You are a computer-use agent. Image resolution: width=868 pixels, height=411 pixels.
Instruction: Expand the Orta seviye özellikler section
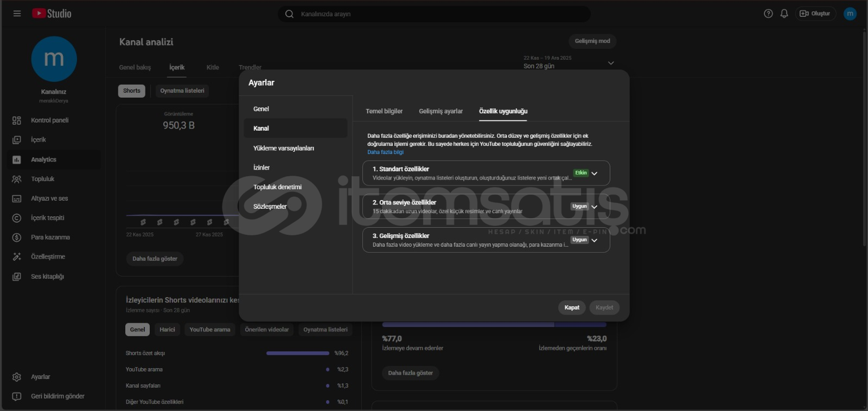point(594,207)
